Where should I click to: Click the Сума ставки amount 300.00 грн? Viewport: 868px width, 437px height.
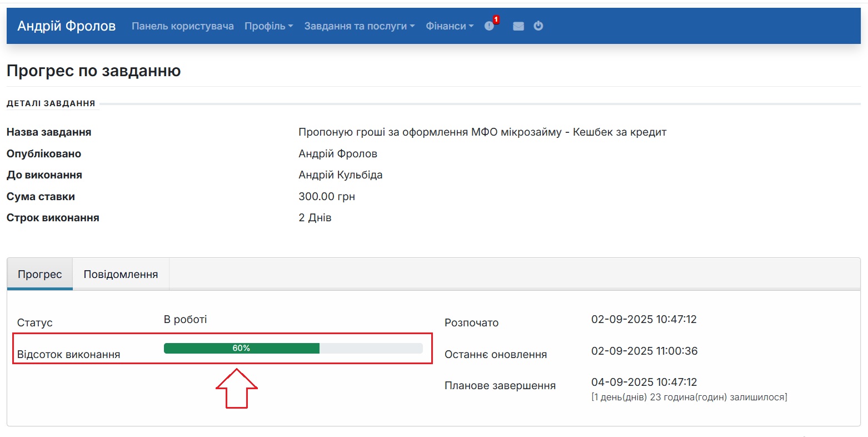(327, 196)
